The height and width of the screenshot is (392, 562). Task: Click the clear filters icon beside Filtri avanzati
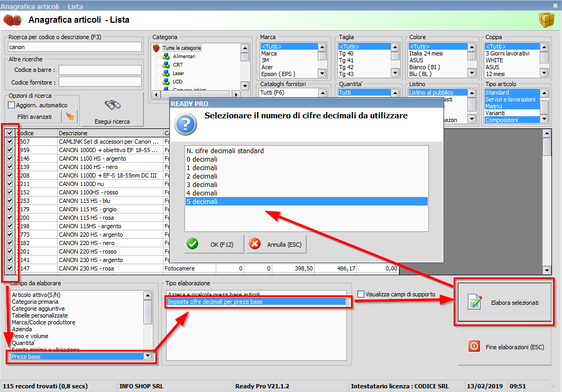70,116
